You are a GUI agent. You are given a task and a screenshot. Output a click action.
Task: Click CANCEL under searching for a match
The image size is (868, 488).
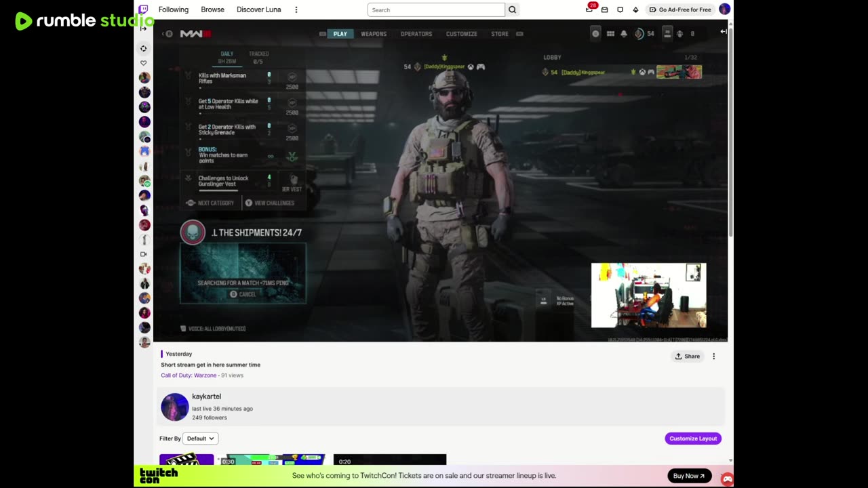click(243, 294)
